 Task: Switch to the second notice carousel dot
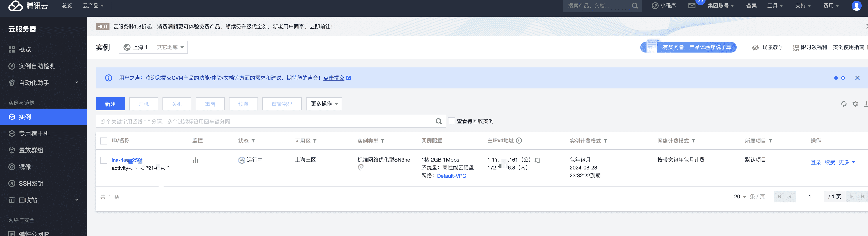[x=843, y=78]
